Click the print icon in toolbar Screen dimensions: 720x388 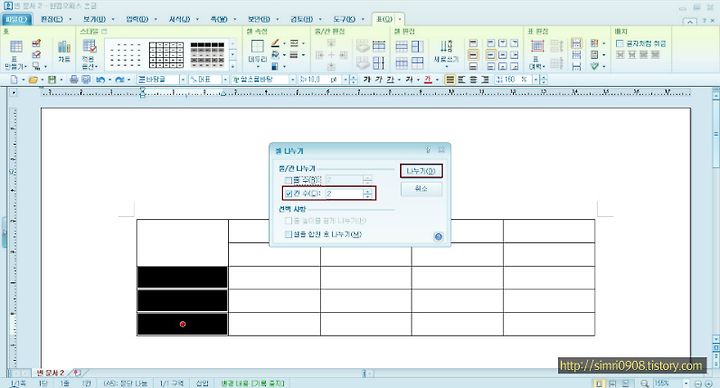(73, 80)
